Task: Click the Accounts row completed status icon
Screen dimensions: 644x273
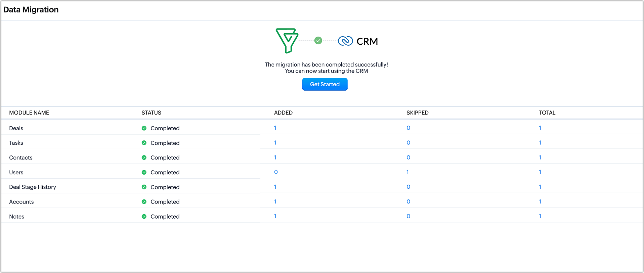Action: coord(144,202)
